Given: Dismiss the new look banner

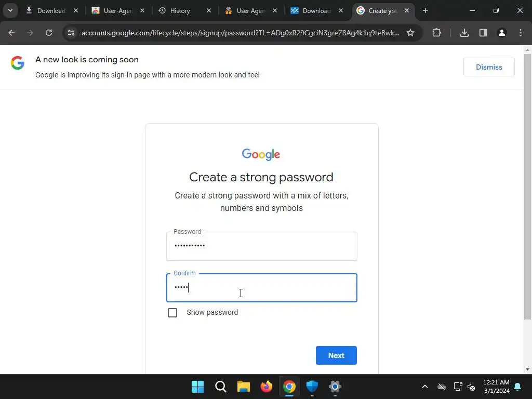Looking at the screenshot, I should coord(488,67).
